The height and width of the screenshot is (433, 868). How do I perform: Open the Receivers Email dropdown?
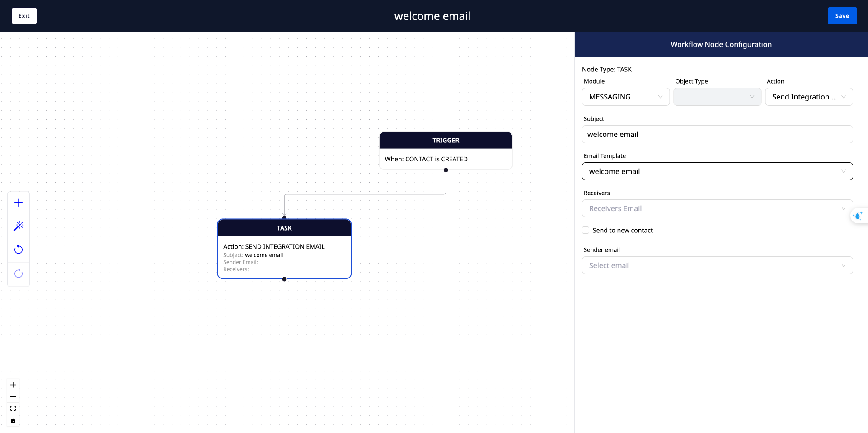pyautogui.click(x=717, y=208)
